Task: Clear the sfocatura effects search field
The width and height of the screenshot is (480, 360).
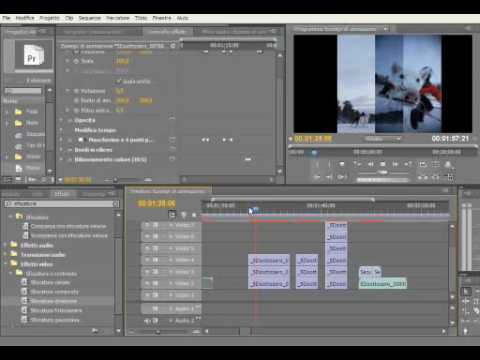Action: (116, 203)
